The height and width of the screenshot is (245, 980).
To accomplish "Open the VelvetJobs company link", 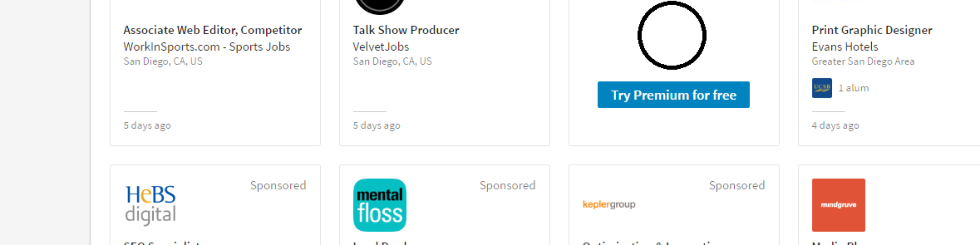I will (381, 47).
